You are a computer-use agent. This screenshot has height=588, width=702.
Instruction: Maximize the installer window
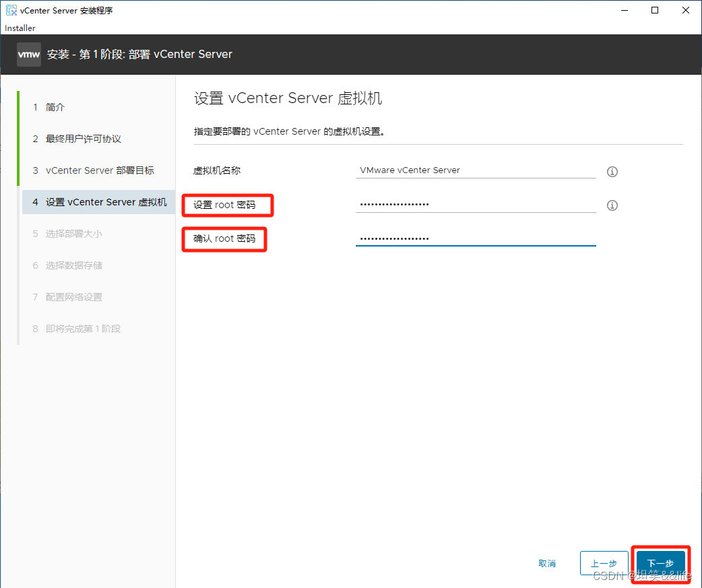[x=655, y=10]
